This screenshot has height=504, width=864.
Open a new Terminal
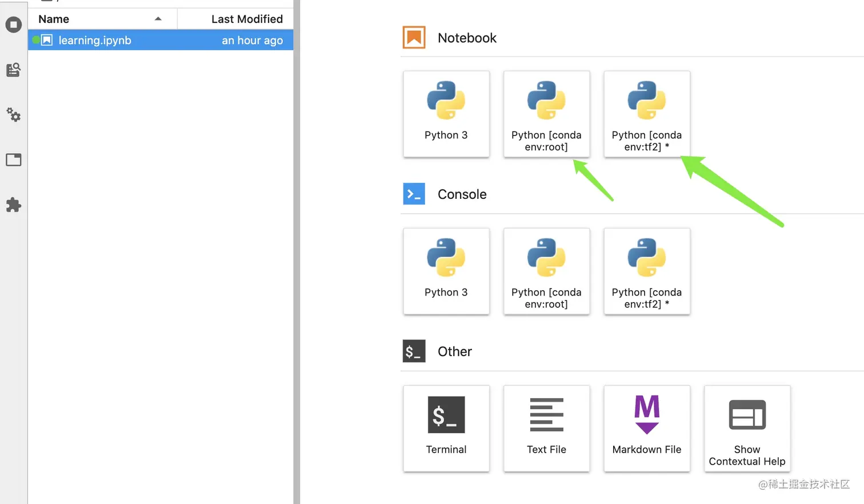coord(446,428)
